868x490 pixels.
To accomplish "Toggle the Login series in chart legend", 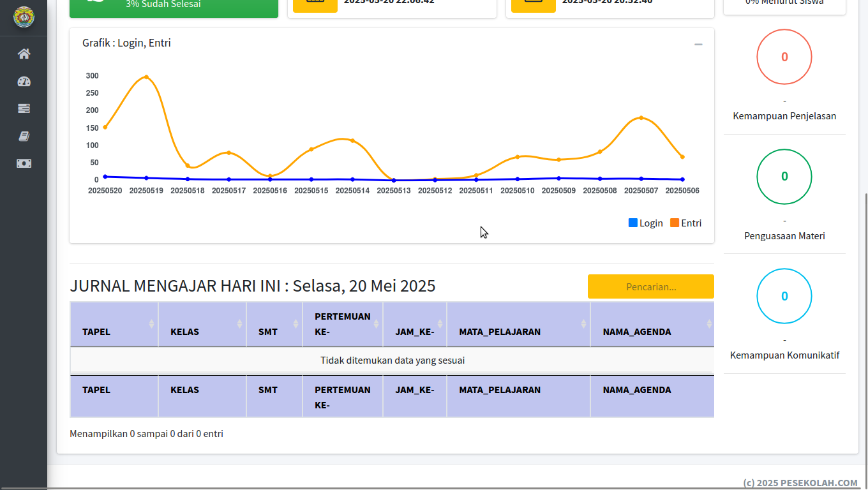I will 646,223.
